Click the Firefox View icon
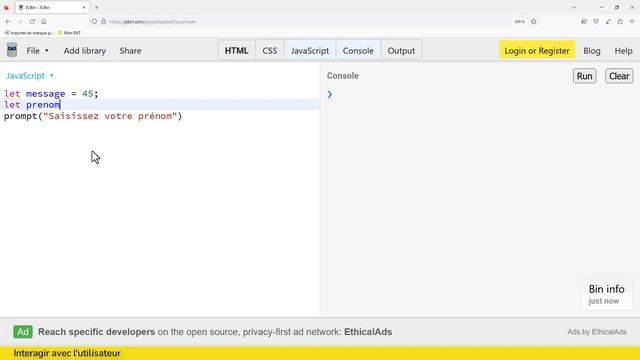Image resolution: width=640 pixels, height=360 pixels. point(7,7)
